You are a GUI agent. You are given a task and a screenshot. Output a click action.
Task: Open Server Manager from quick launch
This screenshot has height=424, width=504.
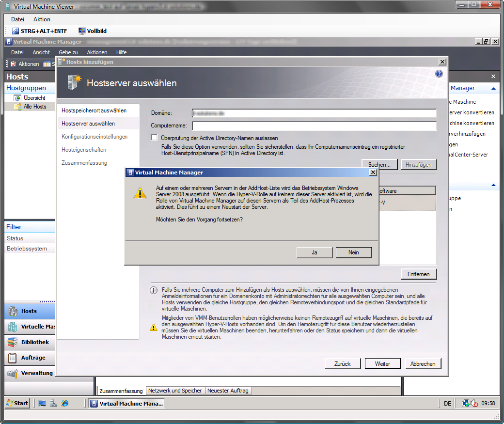click(53, 403)
